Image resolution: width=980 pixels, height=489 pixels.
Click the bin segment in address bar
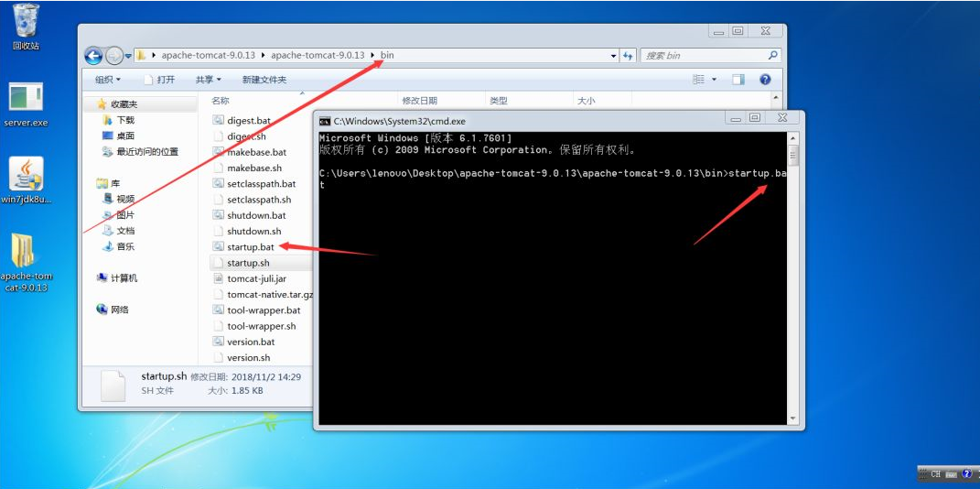tap(387, 55)
